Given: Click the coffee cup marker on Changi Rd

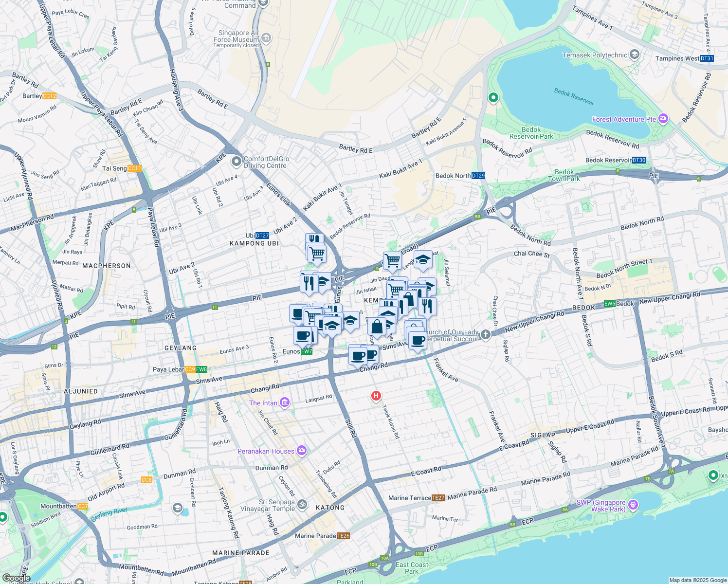Looking at the screenshot, I should point(358,355).
